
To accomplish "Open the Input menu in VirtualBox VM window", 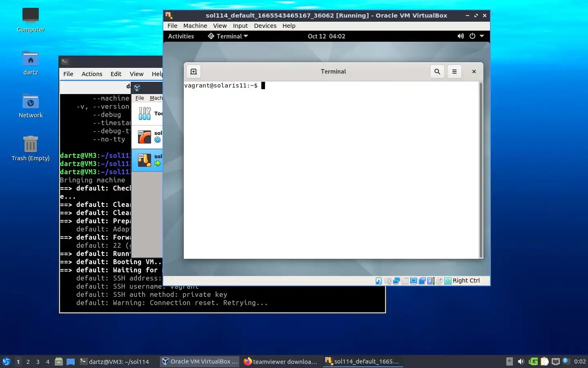I will (240, 26).
